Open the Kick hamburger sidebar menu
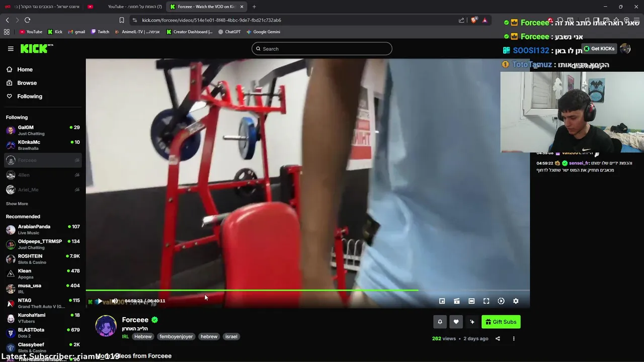This screenshot has height=362, width=644. (x=11, y=49)
